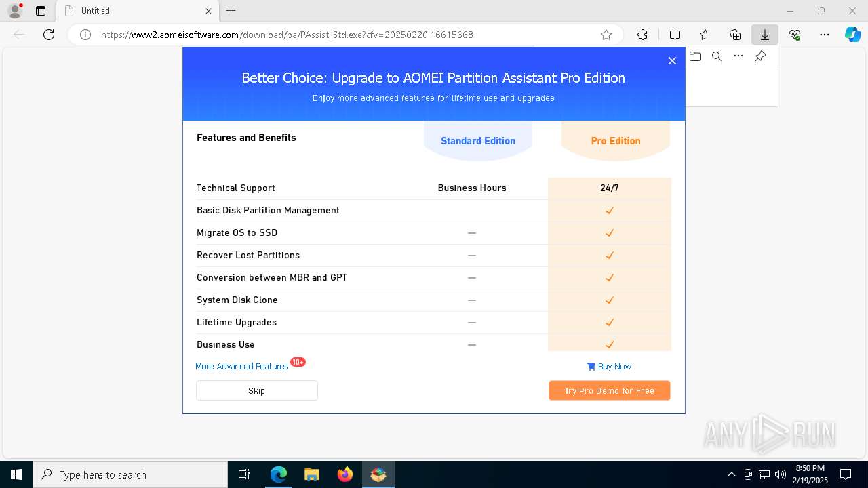Click the Lifetime Upgrades label
This screenshot has height=488, width=868.
click(237, 322)
